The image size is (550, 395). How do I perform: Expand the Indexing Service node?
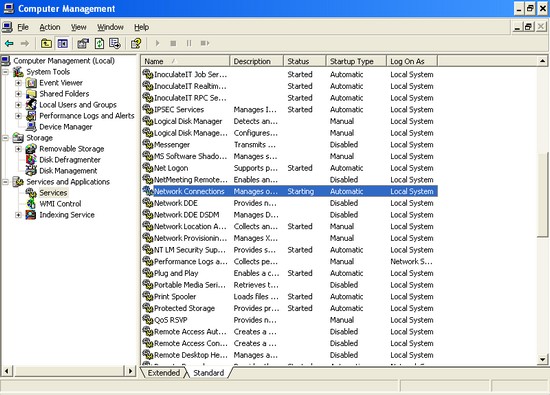[x=18, y=215]
